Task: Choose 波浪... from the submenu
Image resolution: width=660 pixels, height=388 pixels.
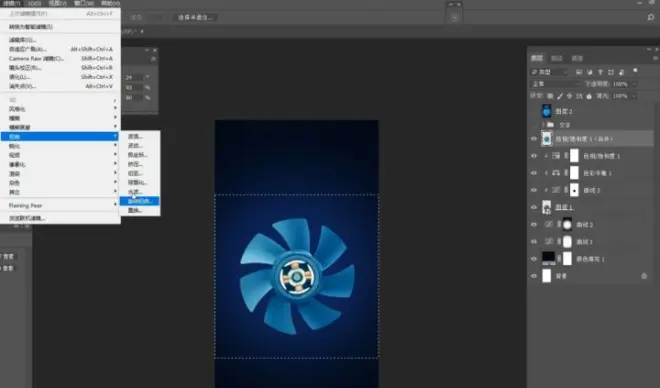Action: (140, 136)
